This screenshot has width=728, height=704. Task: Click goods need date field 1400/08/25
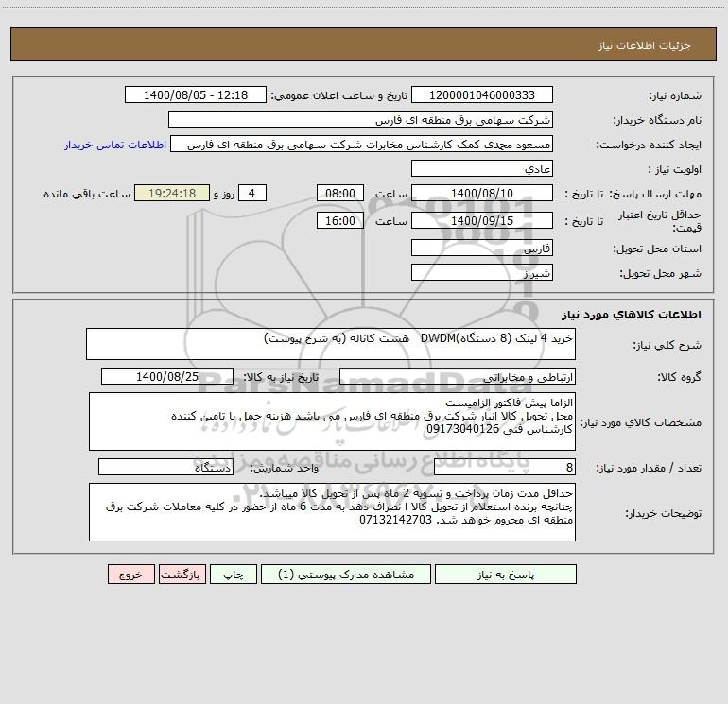(167, 376)
